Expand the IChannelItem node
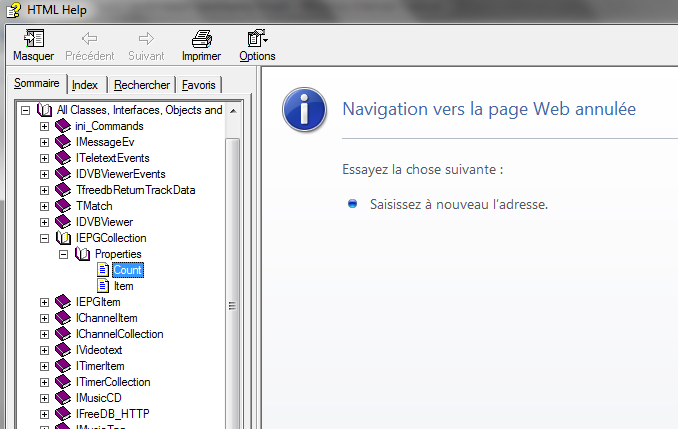The height and width of the screenshot is (429, 678). click(44, 318)
